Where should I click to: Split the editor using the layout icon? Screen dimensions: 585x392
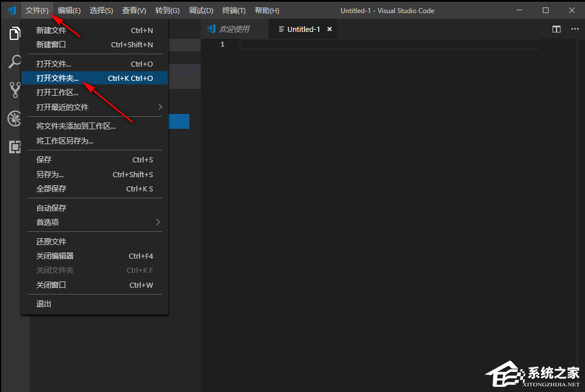point(555,29)
